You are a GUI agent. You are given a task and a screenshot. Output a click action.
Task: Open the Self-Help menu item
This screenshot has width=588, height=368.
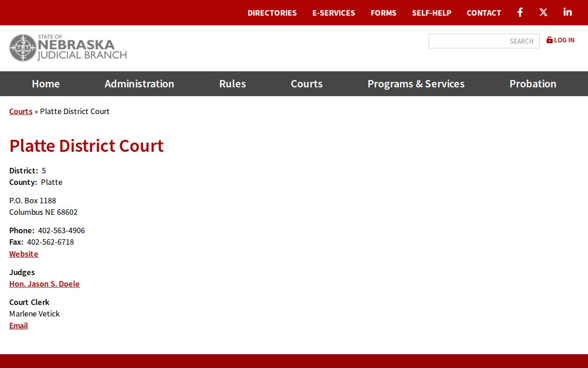click(432, 13)
